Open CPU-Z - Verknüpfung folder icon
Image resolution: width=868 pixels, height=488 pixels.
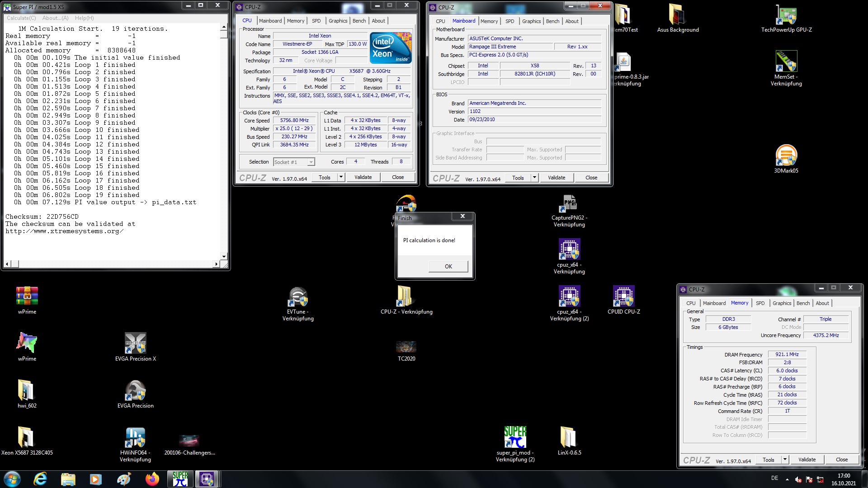406,299
